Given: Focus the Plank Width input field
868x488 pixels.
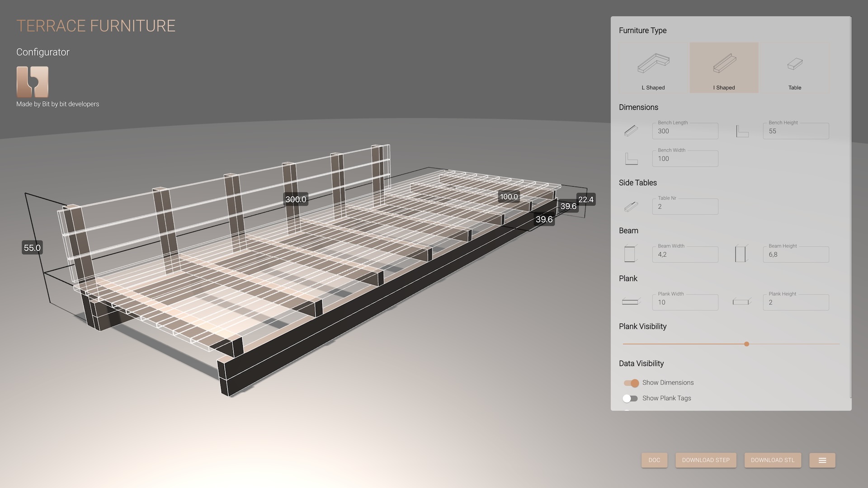Looking at the screenshot, I should [x=685, y=302].
